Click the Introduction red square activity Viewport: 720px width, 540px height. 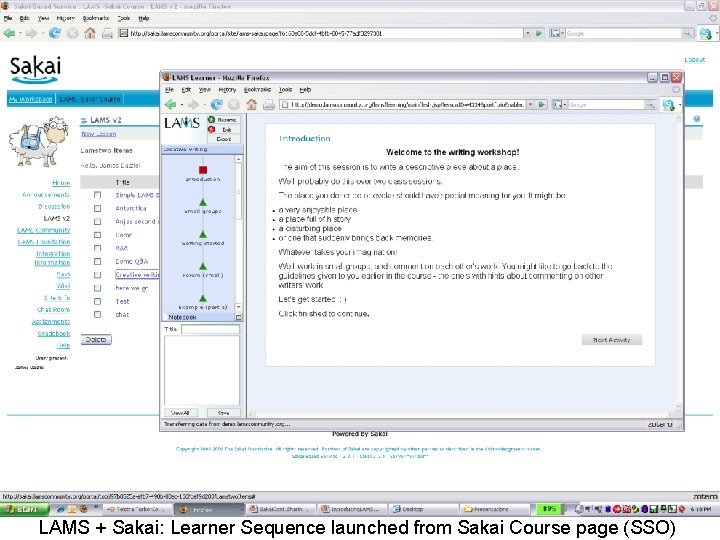click(203, 170)
